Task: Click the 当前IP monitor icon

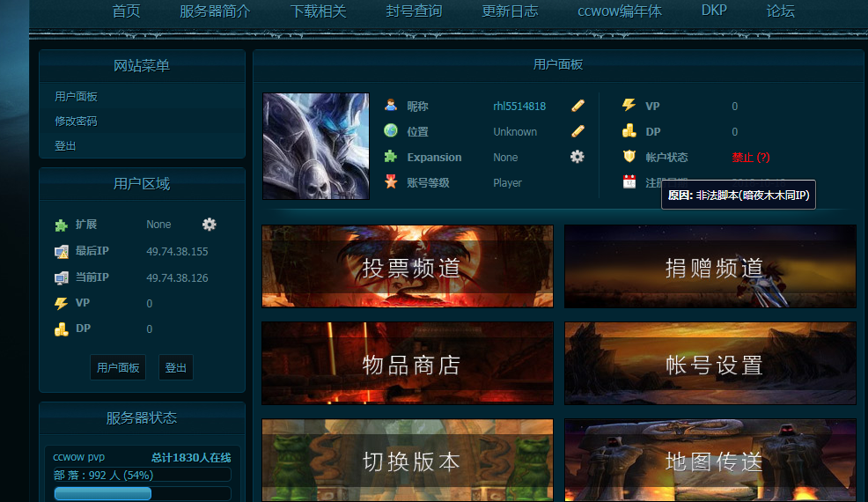Action: click(x=61, y=277)
